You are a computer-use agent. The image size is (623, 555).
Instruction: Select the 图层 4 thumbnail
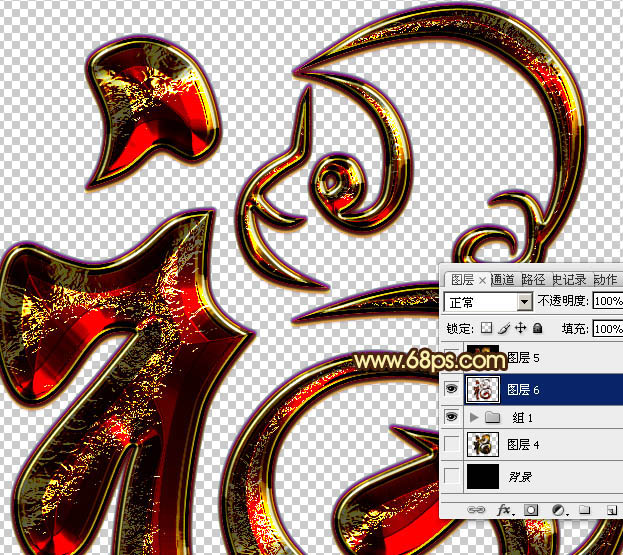483,445
